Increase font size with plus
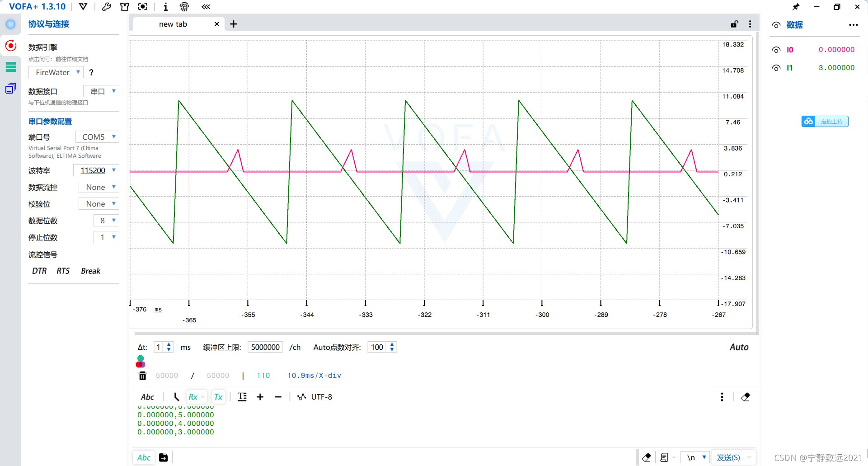This screenshot has height=466, width=868. coord(260,397)
